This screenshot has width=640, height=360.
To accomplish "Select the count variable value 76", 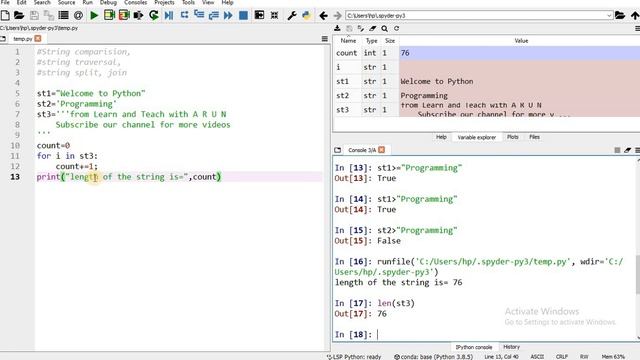I will 519,53.
